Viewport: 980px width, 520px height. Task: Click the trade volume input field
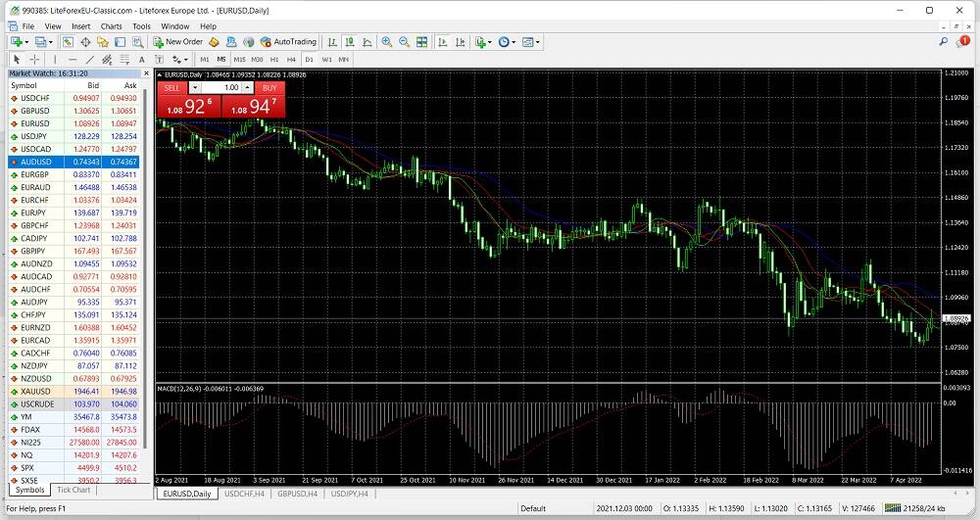click(222, 88)
